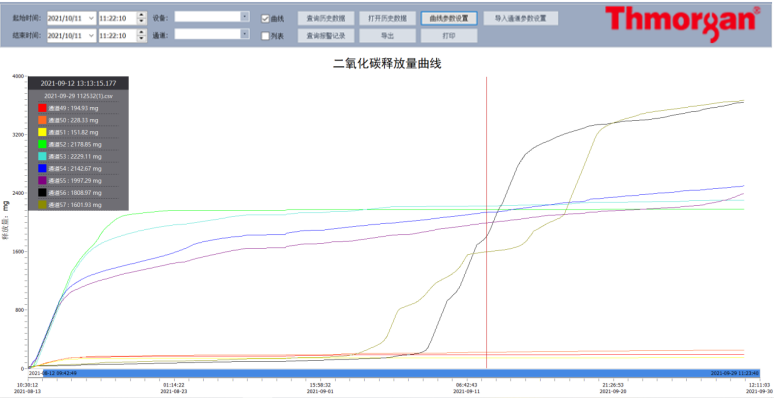Select legend text 通道52 : 2178.85 mg
This screenshot has height=399, width=774.
click(x=75, y=144)
